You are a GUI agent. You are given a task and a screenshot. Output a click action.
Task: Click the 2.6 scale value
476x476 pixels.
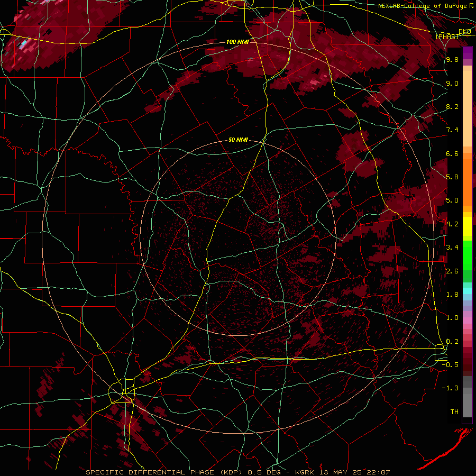(x=452, y=271)
